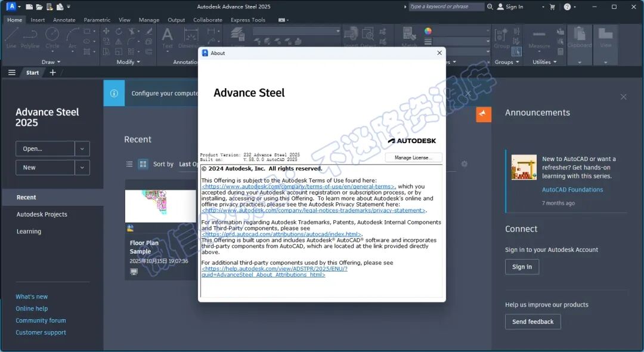The width and height of the screenshot is (644, 352).
Task: Open the What's new link
Action: (x=32, y=297)
